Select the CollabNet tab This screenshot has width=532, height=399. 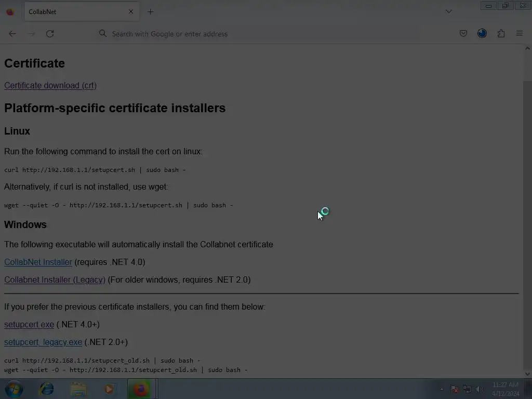(82, 12)
